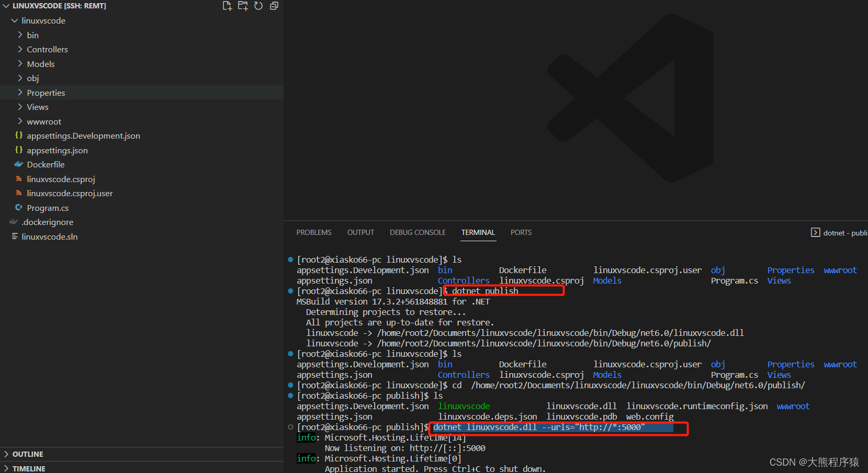Click the curly braces icon of appsettings.Development.json

(19, 136)
